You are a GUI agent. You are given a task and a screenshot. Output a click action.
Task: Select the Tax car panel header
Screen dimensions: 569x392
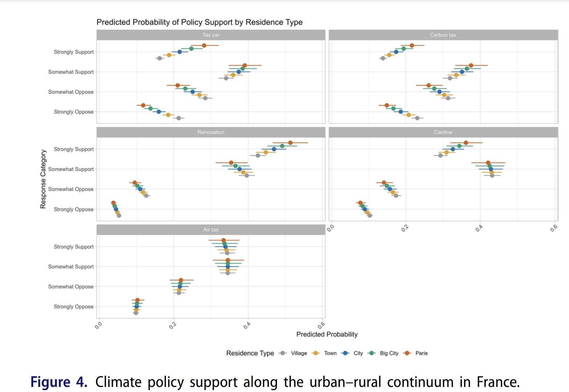click(211, 35)
